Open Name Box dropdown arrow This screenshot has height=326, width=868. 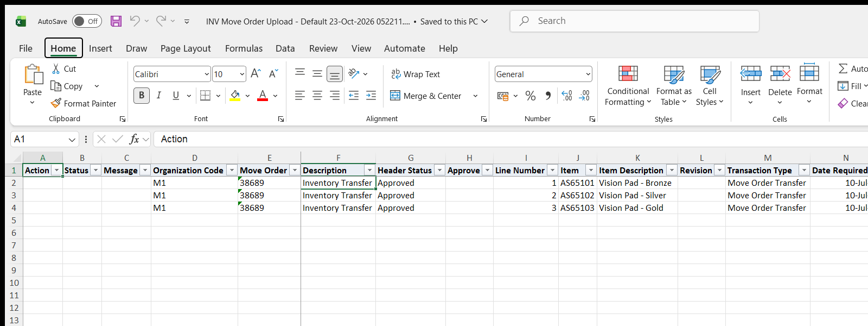72,140
